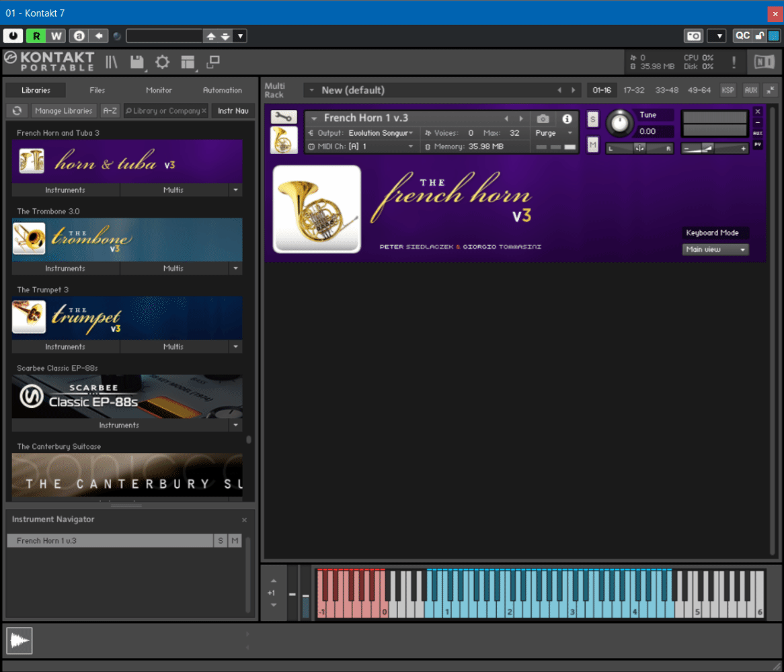Click the refresh libraries icon

tap(17, 110)
